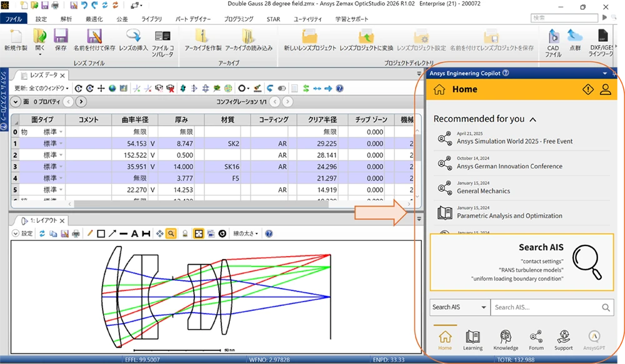The width and height of the screenshot is (625, 364).
Task: Open layout window help icon
Action: 269,234
